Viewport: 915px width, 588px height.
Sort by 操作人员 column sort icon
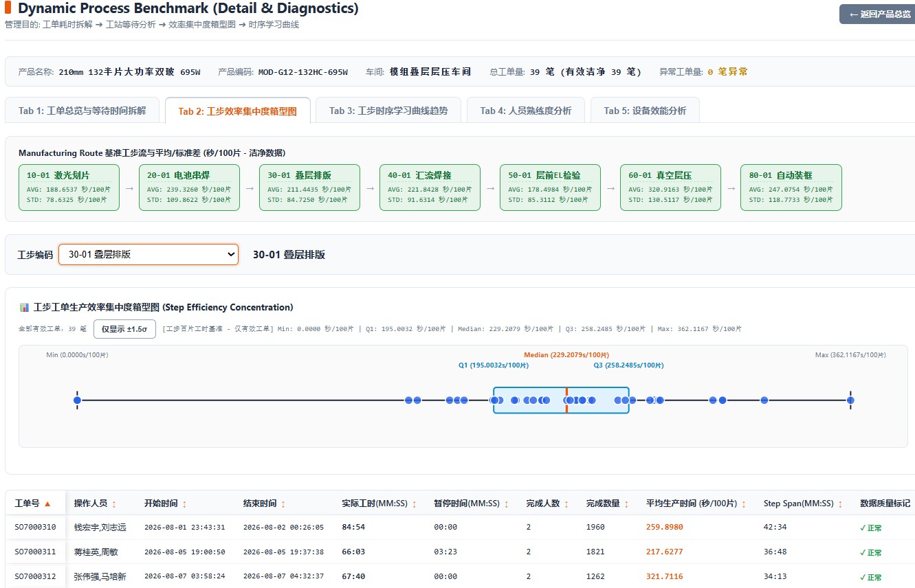pyautogui.click(x=114, y=504)
